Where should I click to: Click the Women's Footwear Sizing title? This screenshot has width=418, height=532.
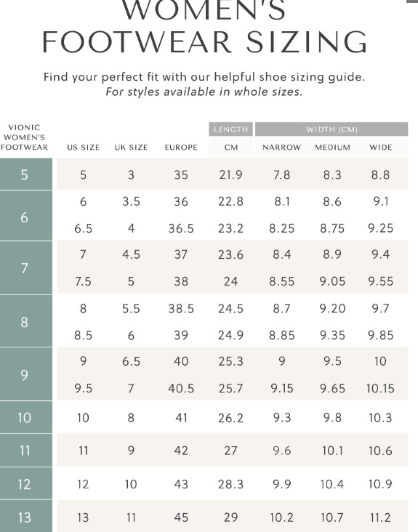(204, 26)
